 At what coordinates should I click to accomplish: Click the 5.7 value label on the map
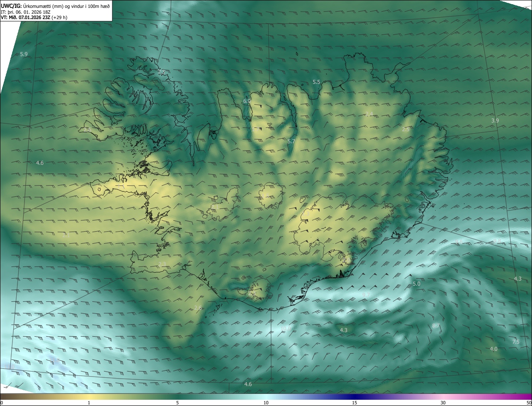point(291,142)
